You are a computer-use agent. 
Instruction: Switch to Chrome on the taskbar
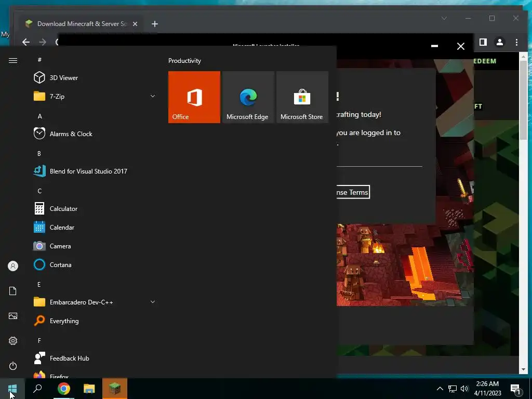click(63, 389)
